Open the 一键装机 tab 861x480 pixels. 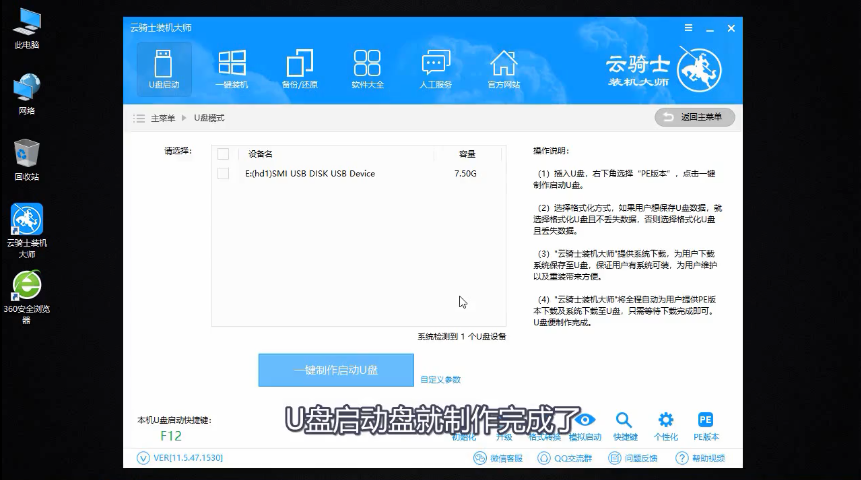pos(232,69)
